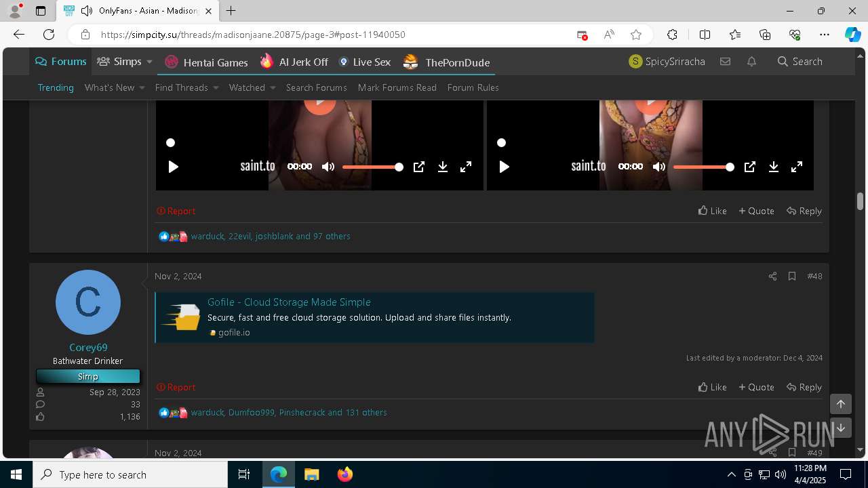
Task: Open Copilot sidebar icon
Action: (853, 35)
